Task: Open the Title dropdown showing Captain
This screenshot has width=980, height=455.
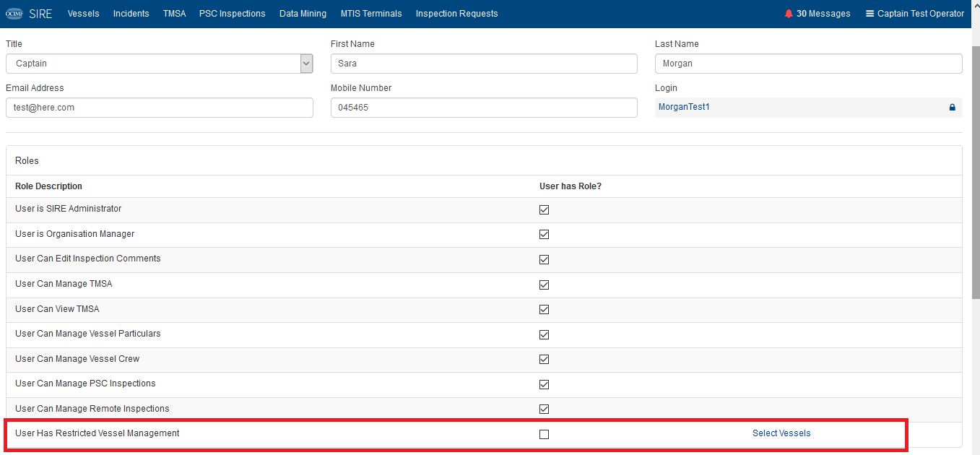Action: coord(159,64)
